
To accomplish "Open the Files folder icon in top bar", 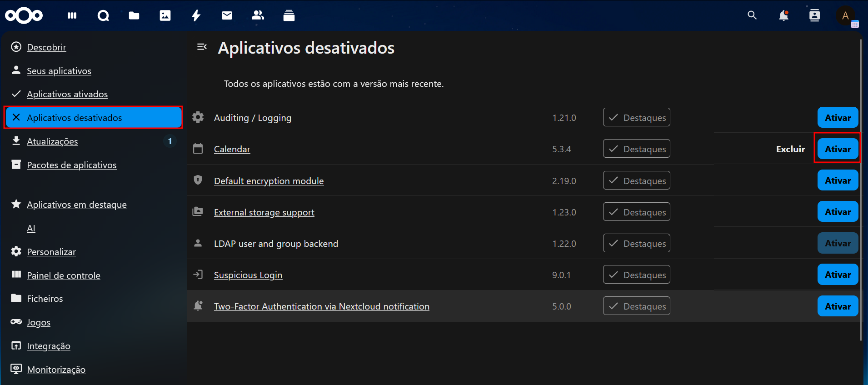I will pos(134,16).
